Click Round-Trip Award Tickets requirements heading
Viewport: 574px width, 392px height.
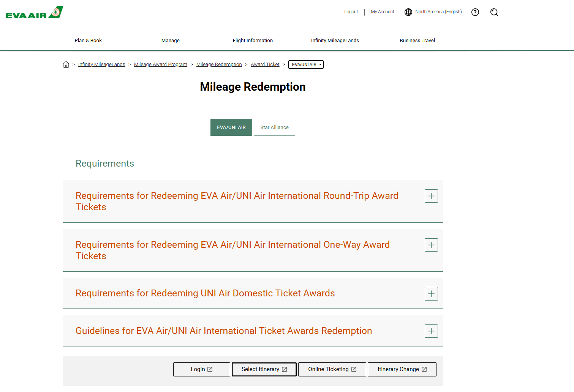point(237,202)
